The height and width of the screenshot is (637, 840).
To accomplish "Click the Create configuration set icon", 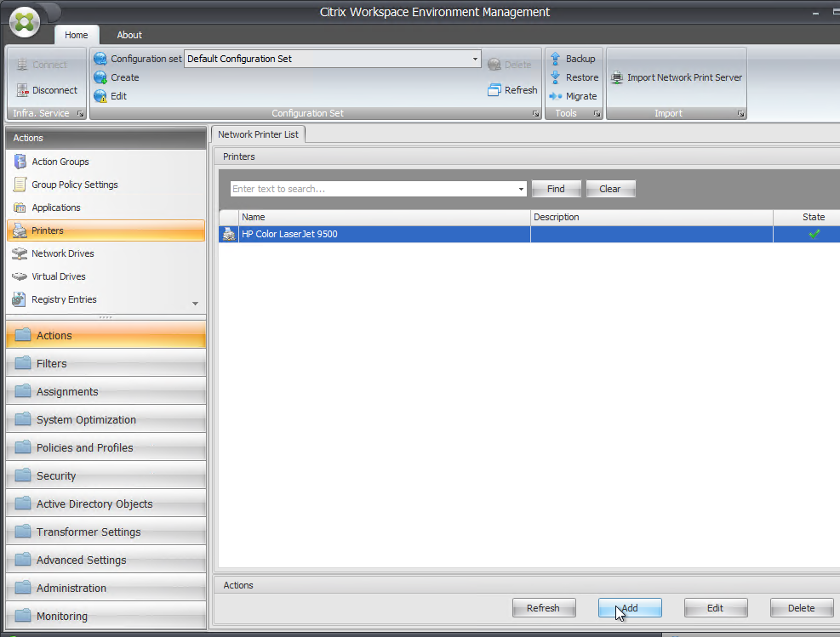I will [100, 77].
